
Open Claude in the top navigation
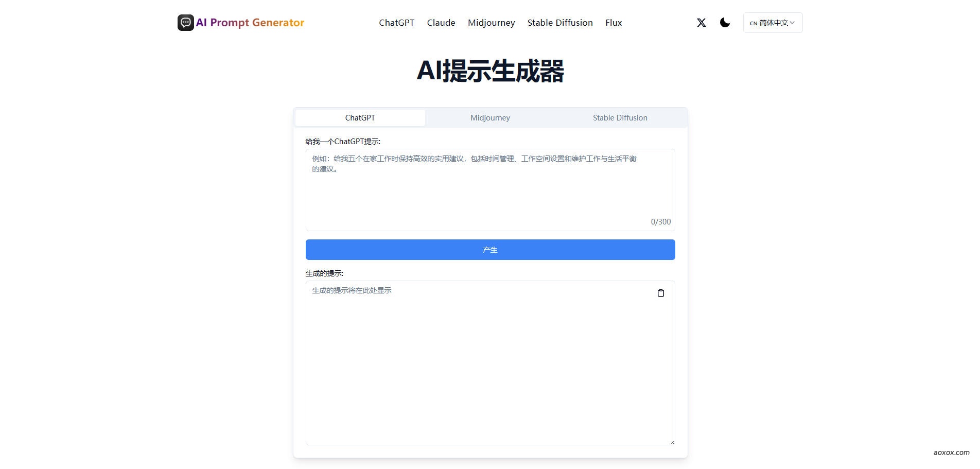pyautogui.click(x=441, y=23)
